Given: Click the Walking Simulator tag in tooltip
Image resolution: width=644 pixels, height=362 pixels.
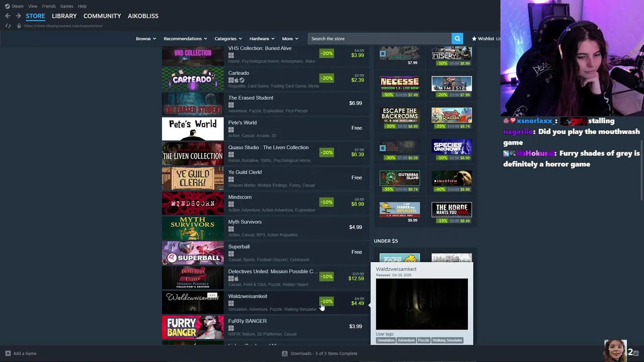Looking at the screenshot, I should point(447,340).
